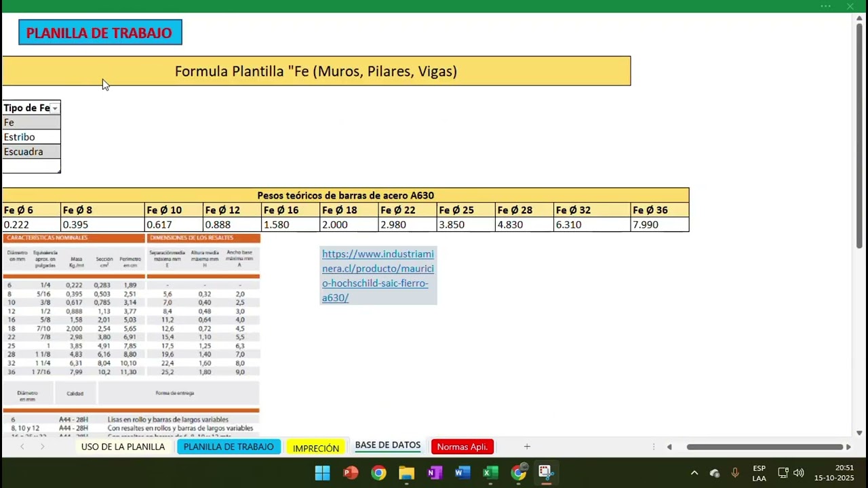Select the Fe Ø 32 header cell

coord(591,210)
